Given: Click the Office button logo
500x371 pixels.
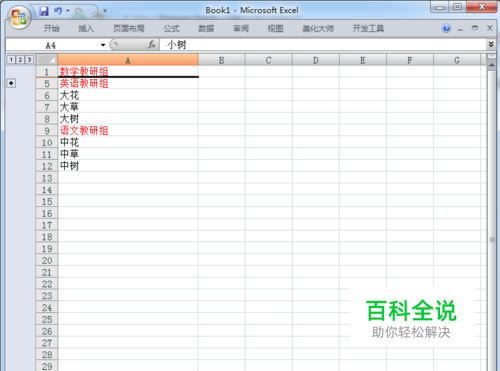Looking at the screenshot, I should point(19,17).
